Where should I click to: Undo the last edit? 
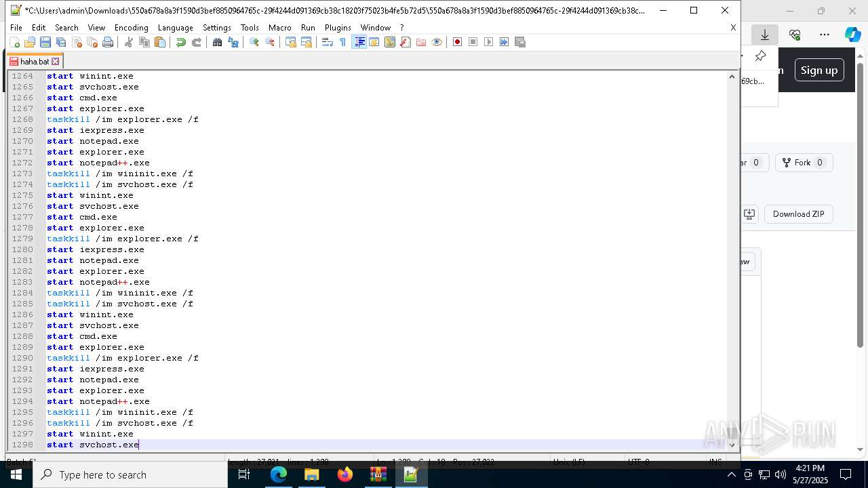click(x=180, y=42)
